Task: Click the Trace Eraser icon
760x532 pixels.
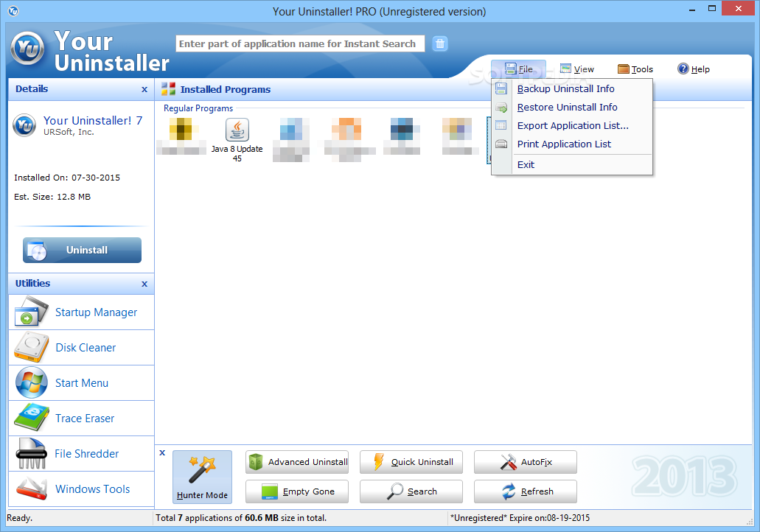Action: [x=31, y=417]
